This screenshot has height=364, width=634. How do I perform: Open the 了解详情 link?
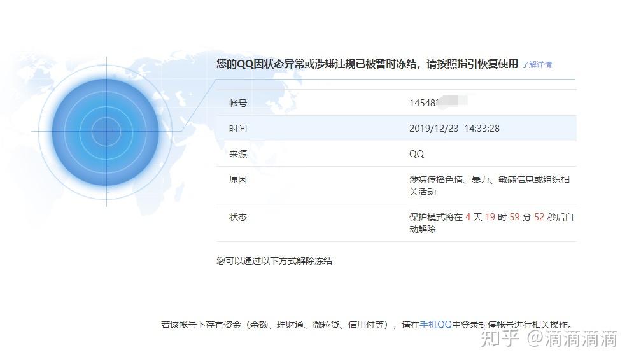537,65
